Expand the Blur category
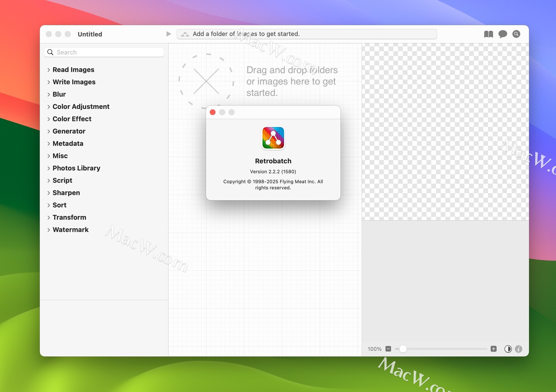The height and width of the screenshot is (392, 556). pos(49,94)
